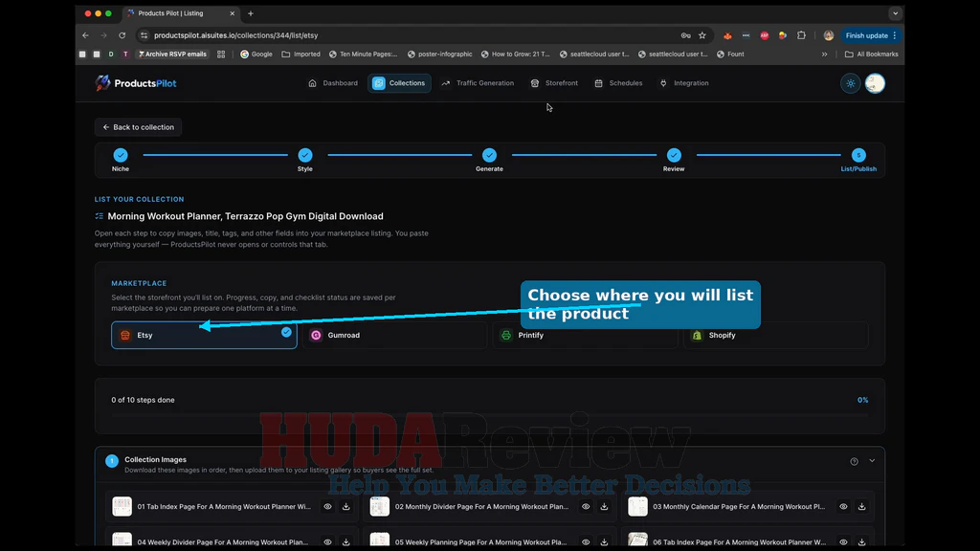980x551 pixels.
Task: Click the steps progress bar
Action: click(489, 415)
